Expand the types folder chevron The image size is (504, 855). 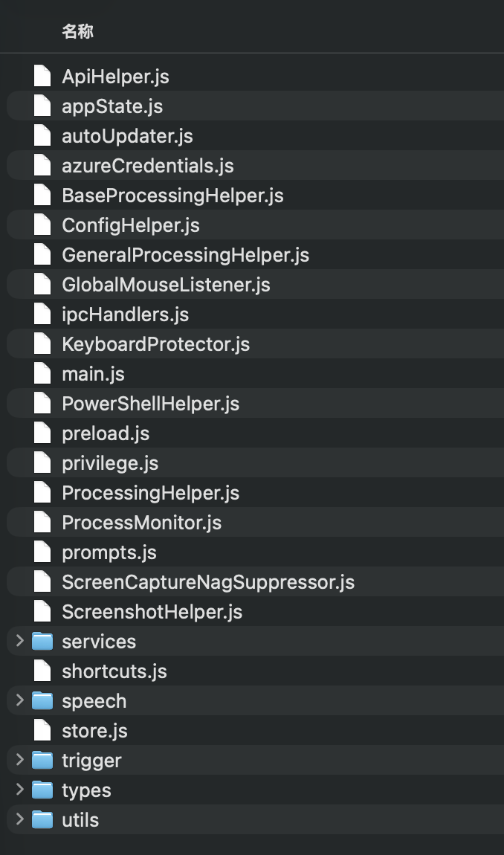19,790
